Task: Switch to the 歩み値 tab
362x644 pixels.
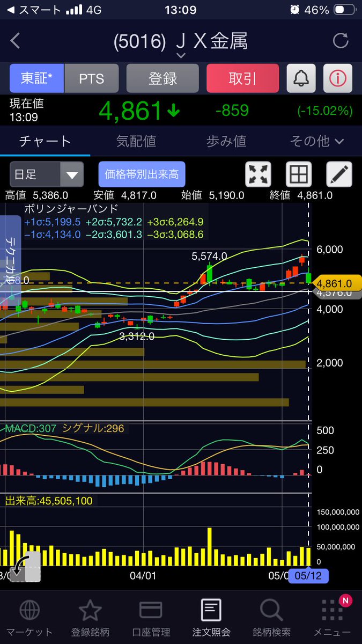Action: (226, 141)
